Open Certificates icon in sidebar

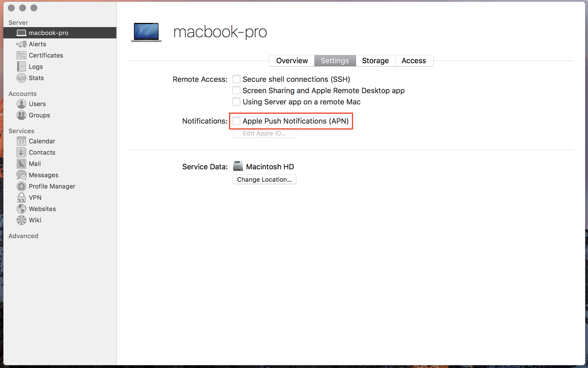[21, 55]
